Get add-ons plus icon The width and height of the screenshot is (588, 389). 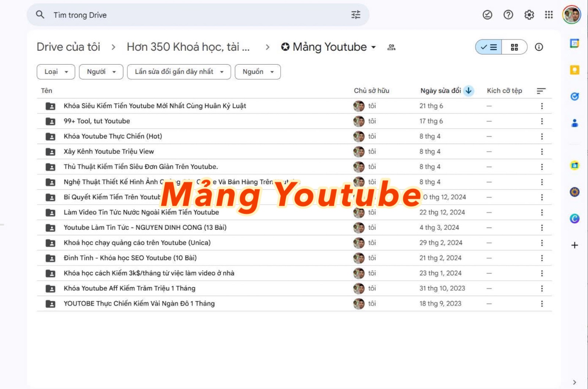(574, 245)
